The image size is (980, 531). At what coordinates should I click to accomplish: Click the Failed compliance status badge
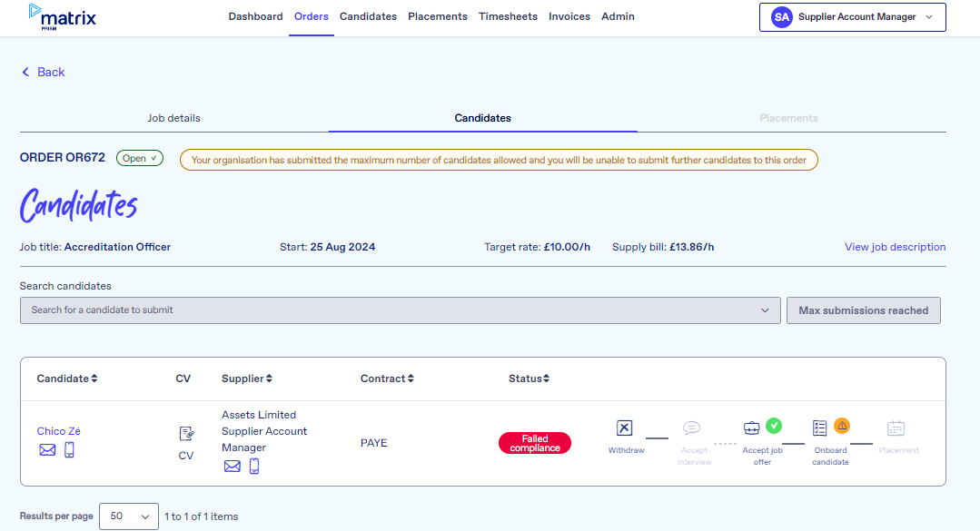[x=535, y=443]
